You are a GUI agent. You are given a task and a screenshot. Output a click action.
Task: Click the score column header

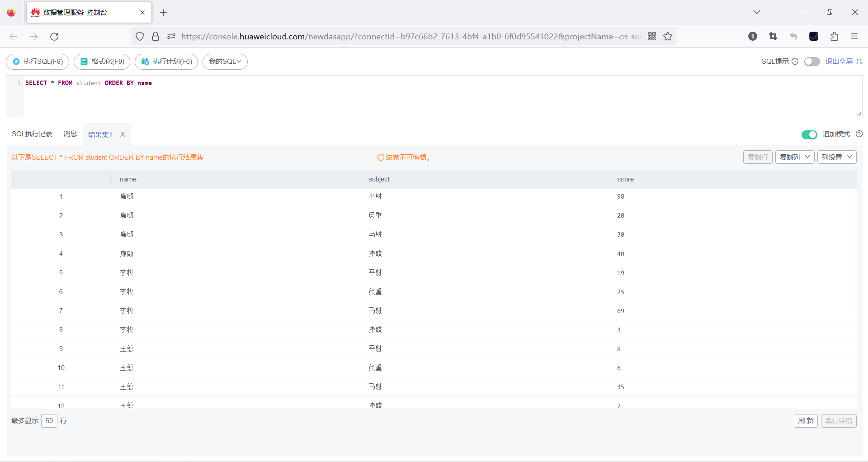tap(732, 179)
